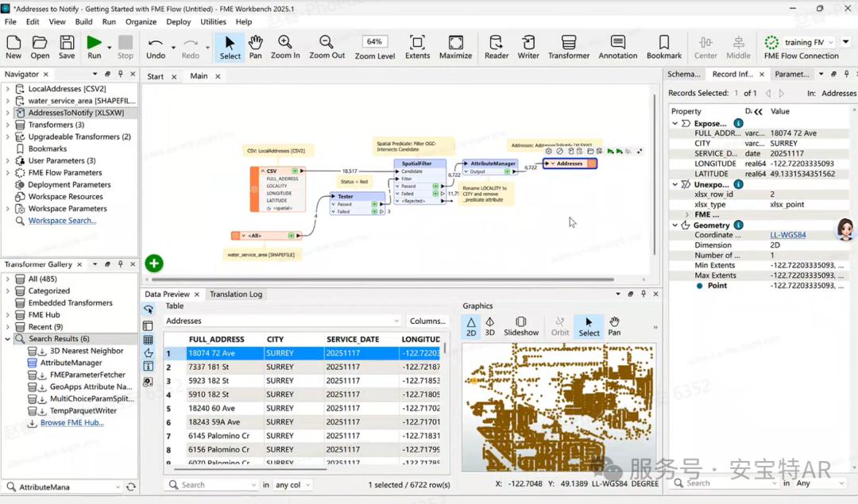Open the any col search dropdown
Screen dimensions: 858x504
pos(292,485)
